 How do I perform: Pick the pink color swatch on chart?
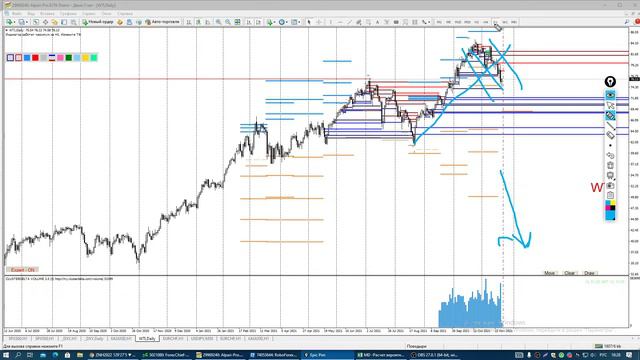tap(60, 58)
